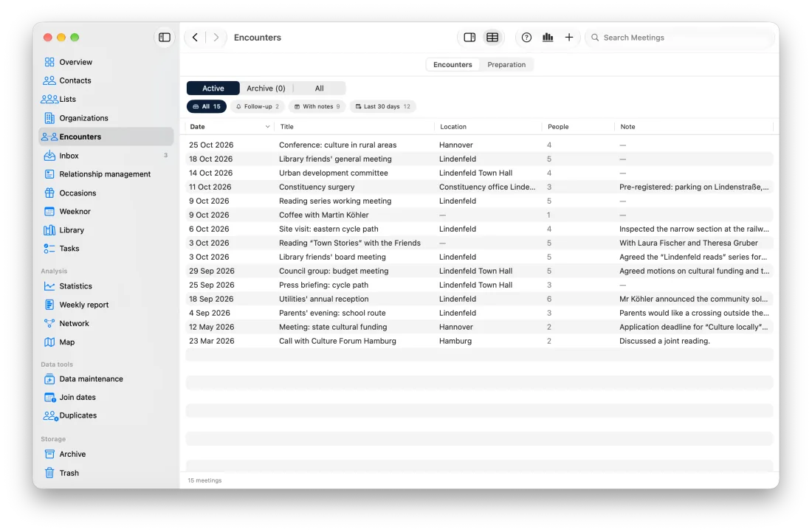
Task: Open Overview in the sidebar
Action: pos(106,62)
